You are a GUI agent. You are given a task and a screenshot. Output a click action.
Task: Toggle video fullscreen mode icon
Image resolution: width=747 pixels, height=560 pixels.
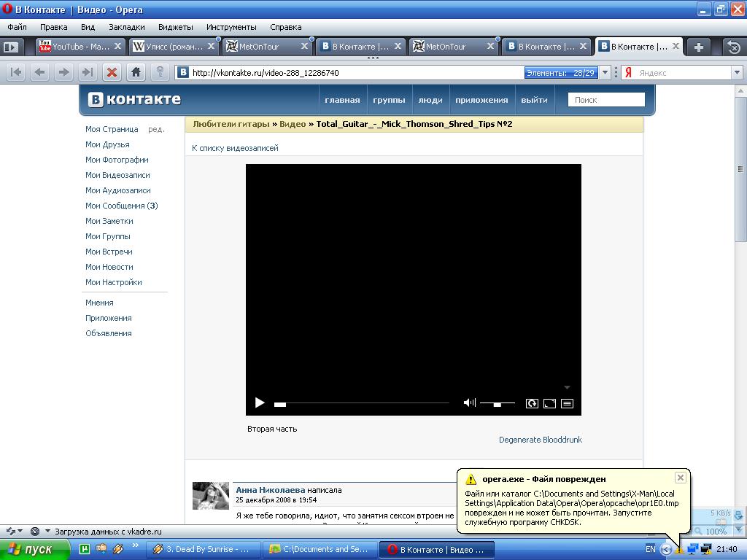pyautogui.click(x=549, y=403)
